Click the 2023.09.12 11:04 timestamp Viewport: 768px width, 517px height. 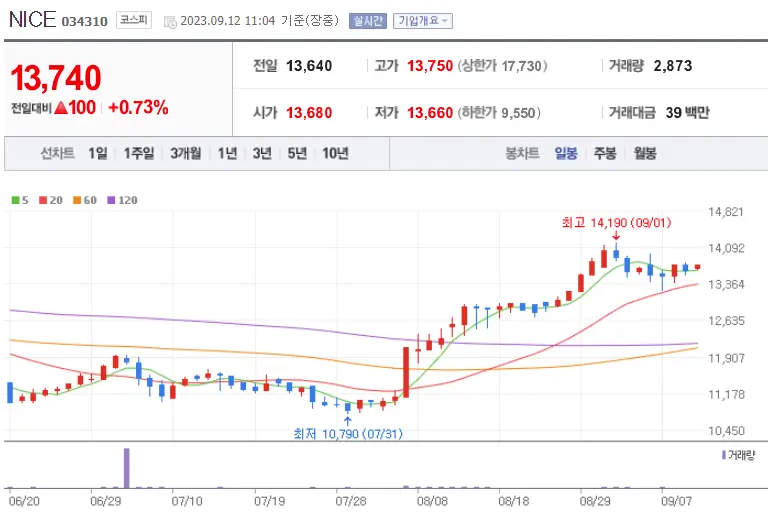pyautogui.click(x=228, y=21)
